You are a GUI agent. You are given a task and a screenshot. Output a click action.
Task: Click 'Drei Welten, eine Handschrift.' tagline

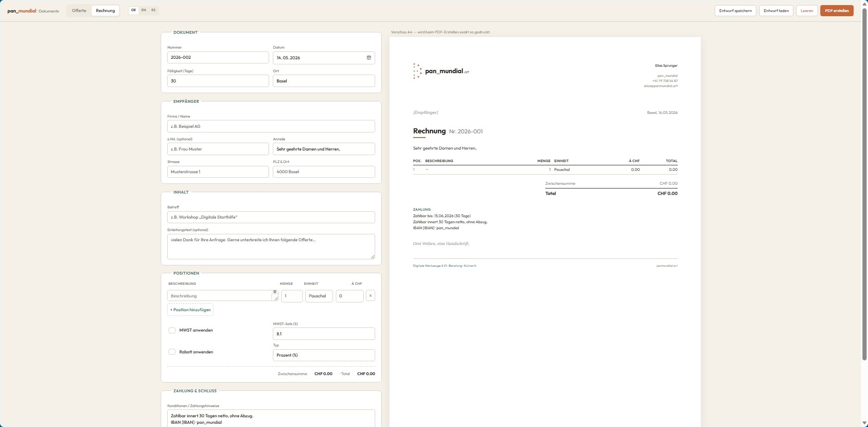(x=441, y=244)
